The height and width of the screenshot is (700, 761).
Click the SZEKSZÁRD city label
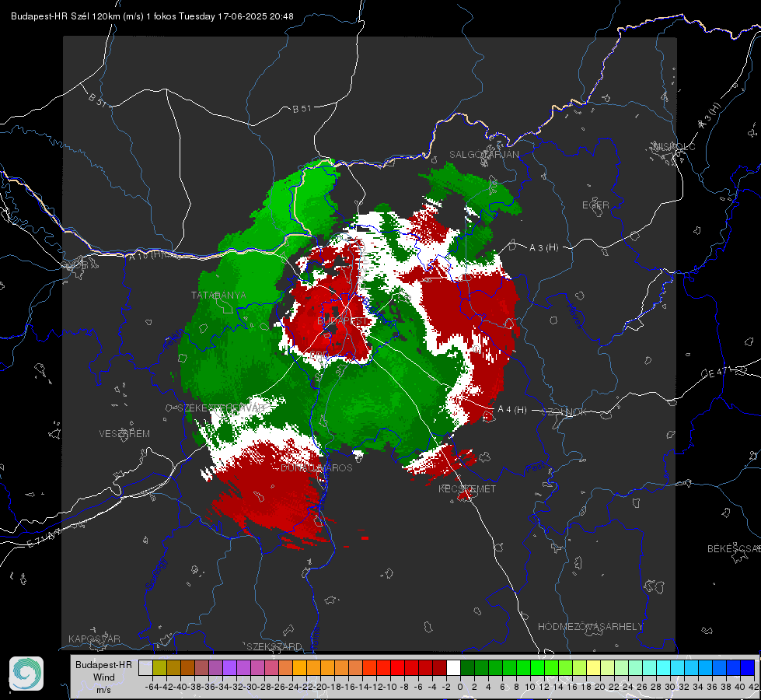coord(274,646)
